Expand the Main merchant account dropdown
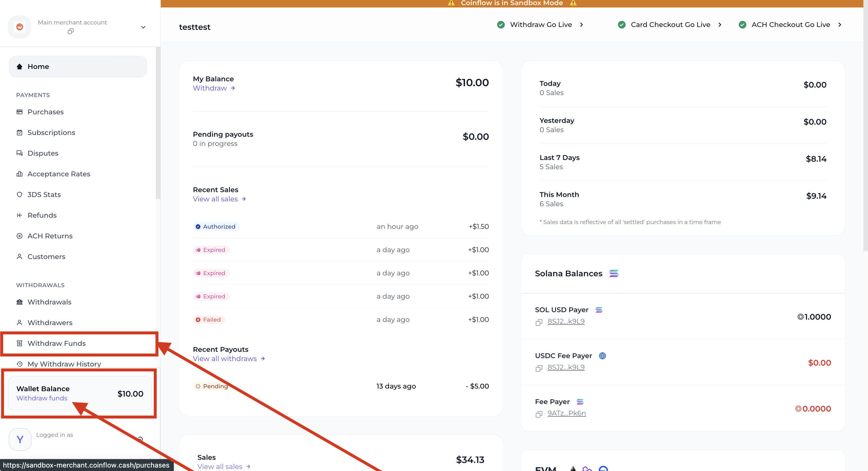Screen dimensions: 868x471 point(143,27)
